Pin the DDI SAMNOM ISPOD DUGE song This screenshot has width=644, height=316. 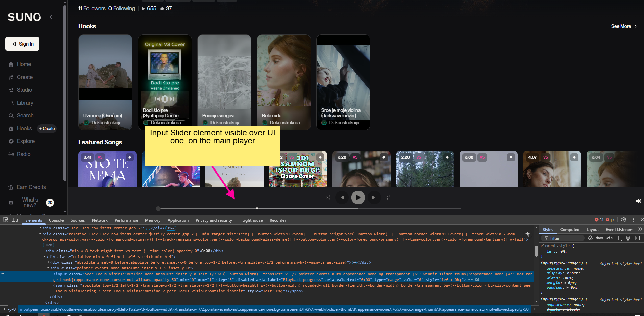coord(320,157)
